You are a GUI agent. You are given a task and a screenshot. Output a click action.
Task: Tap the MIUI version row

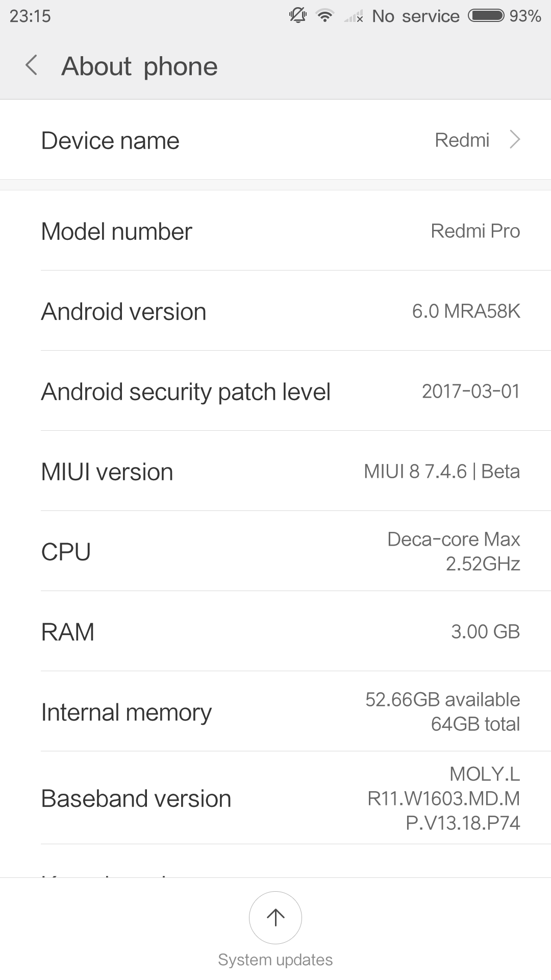click(275, 472)
